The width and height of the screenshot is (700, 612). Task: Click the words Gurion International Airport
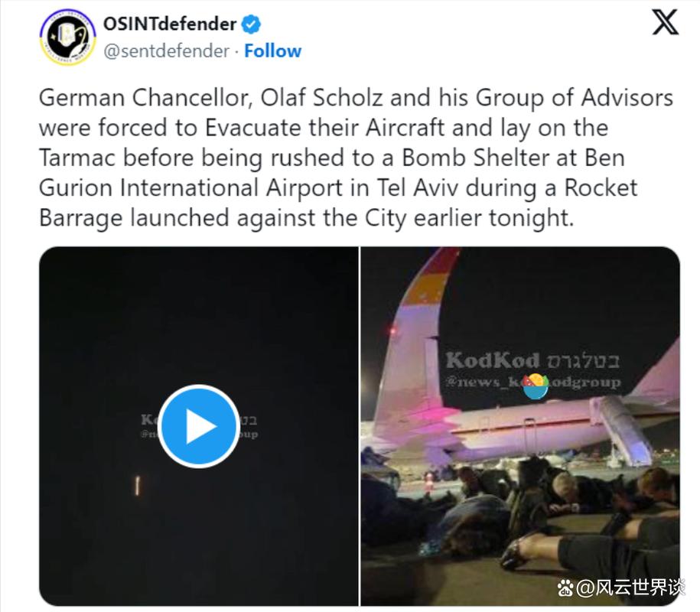pyautogui.click(x=190, y=187)
